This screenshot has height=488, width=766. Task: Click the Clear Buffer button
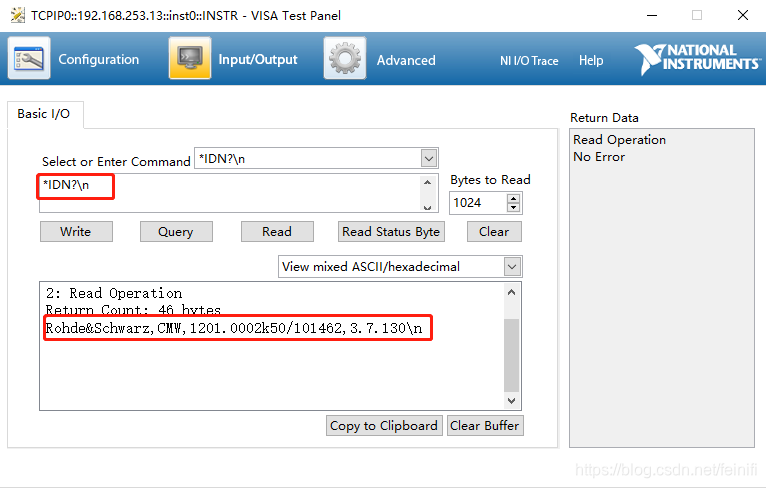485,425
